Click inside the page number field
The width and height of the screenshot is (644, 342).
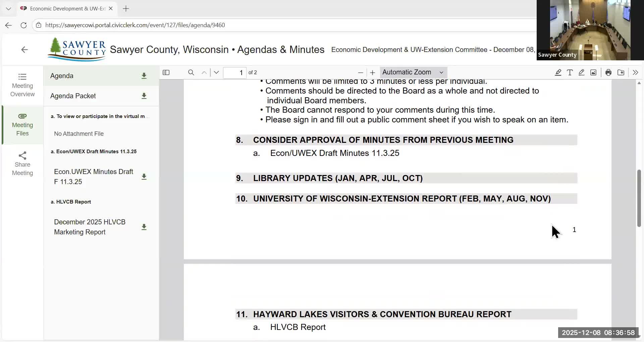click(235, 72)
